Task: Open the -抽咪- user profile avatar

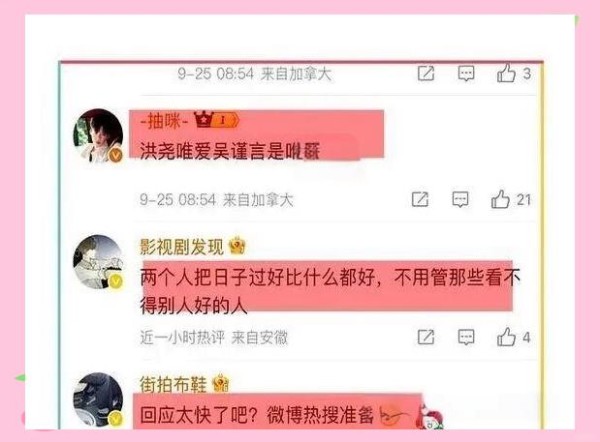Action: [x=98, y=135]
